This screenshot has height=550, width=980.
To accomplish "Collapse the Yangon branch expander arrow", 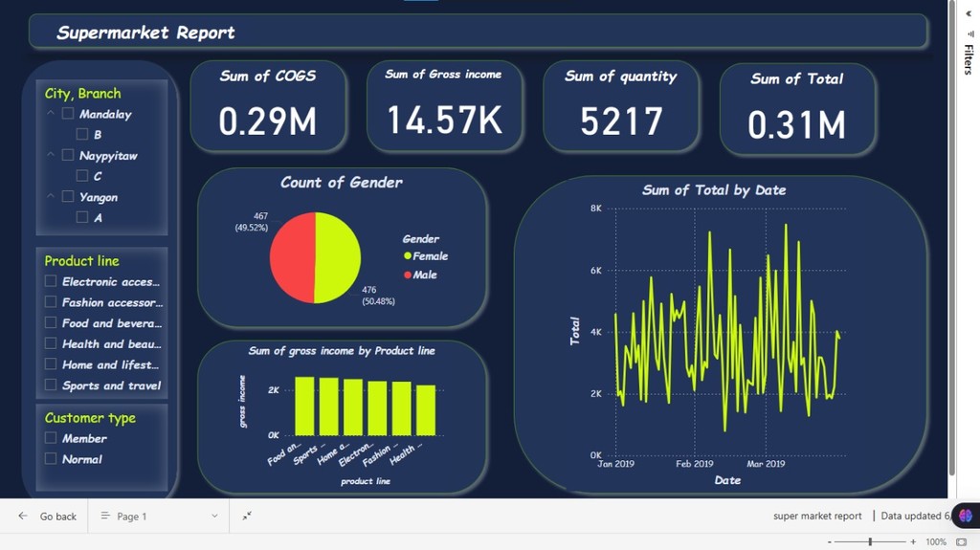I will [51, 196].
